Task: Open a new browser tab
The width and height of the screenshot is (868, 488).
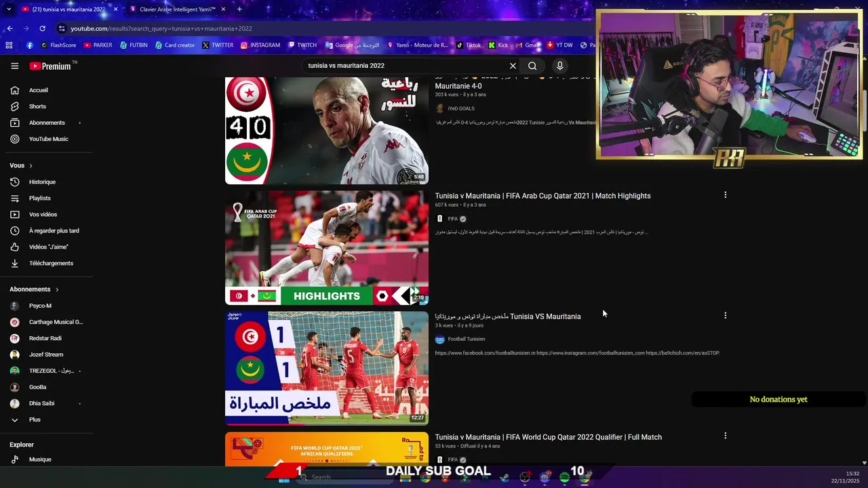Action: (239, 9)
